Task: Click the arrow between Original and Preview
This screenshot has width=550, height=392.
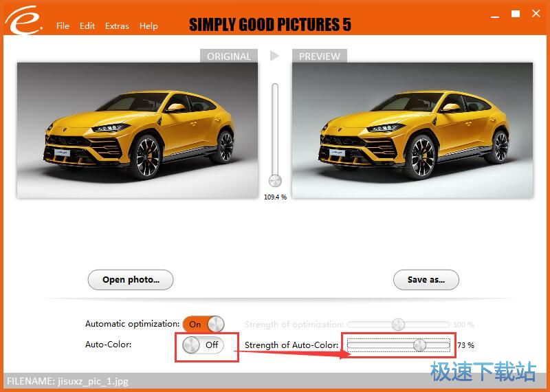Action: (275, 56)
